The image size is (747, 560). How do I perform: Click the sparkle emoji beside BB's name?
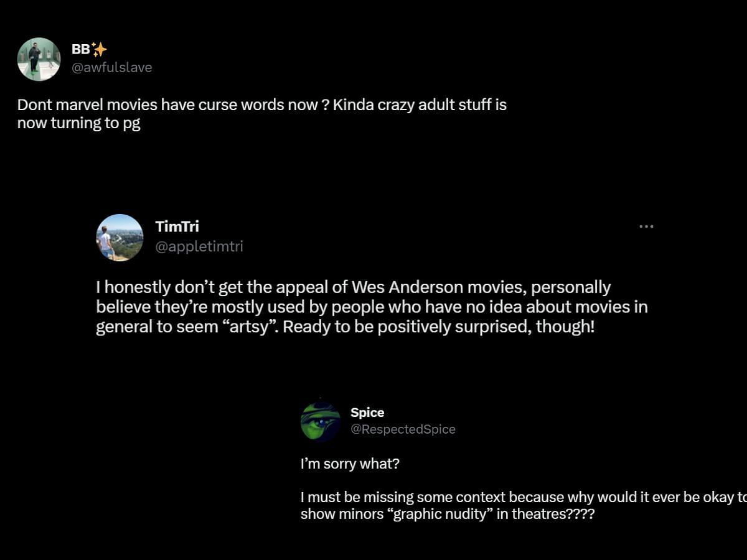coord(99,50)
